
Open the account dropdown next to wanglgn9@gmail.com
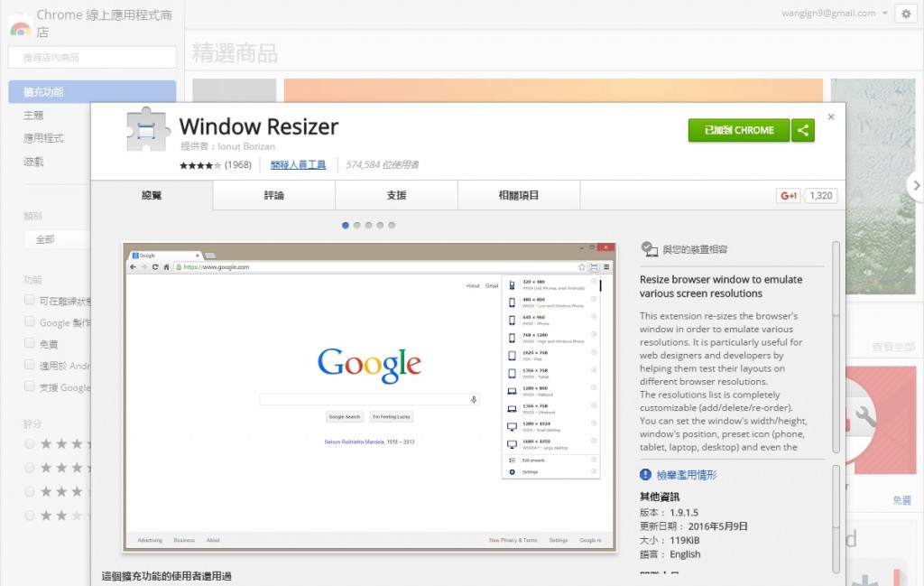pos(884,13)
